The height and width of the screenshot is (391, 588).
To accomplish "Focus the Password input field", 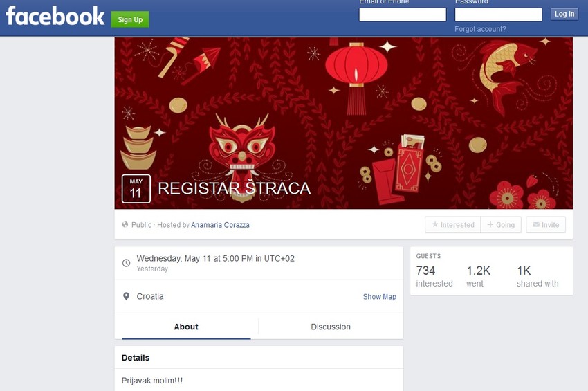I will click(x=498, y=15).
